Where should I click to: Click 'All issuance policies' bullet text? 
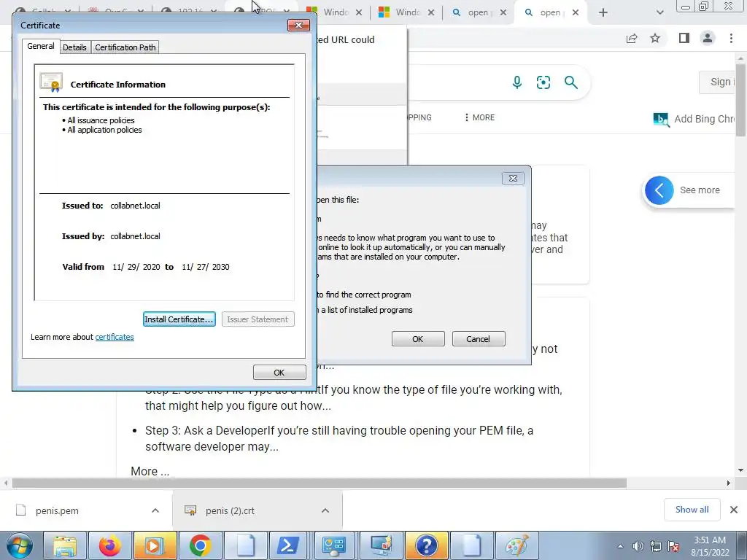pos(101,120)
